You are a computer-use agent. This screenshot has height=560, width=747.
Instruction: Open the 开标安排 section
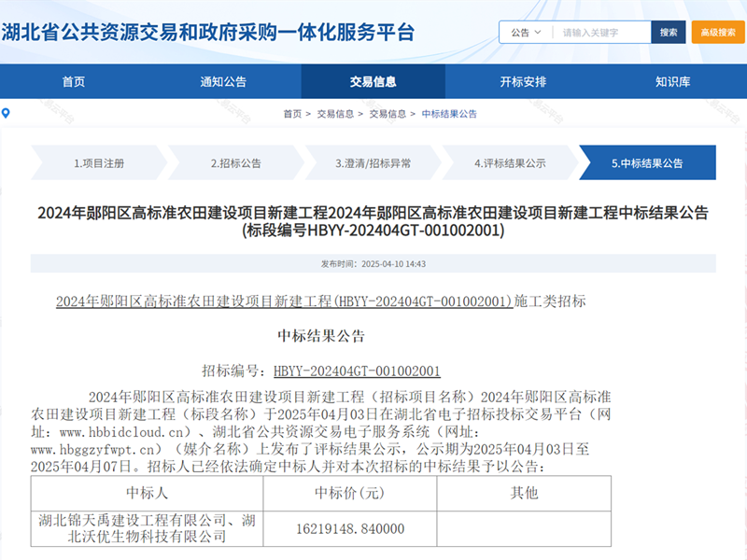pos(527,82)
